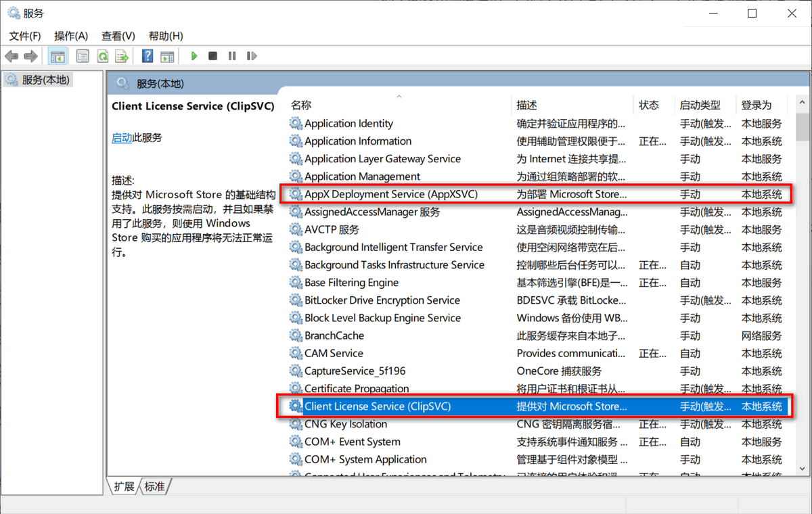Click gear icon of Application Management service
Screen dimensions: 812x514
(x=296, y=176)
